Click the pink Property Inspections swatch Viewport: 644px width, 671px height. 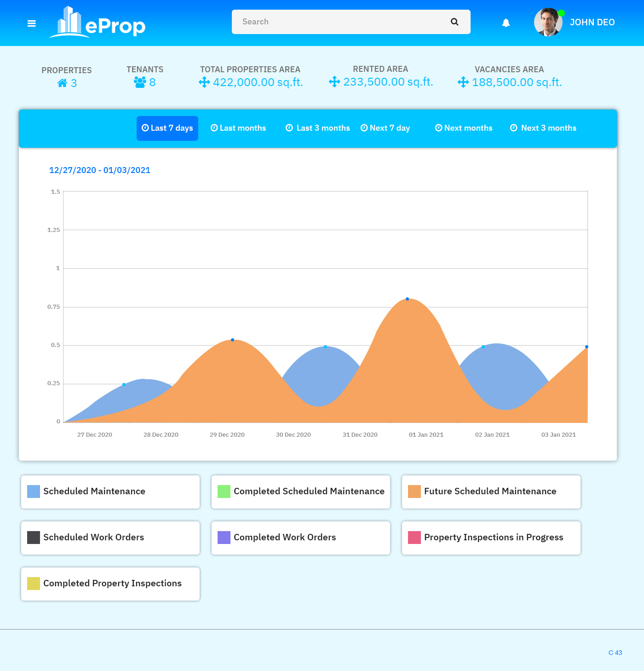coord(414,538)
